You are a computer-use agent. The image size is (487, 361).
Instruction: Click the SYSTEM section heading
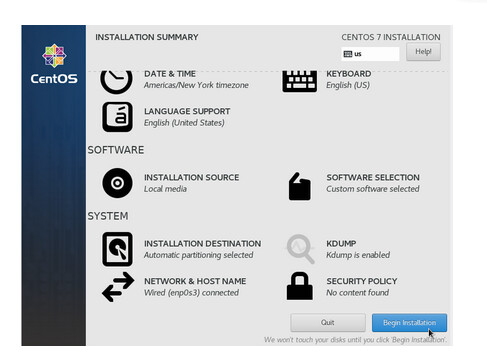coord(108,216)
